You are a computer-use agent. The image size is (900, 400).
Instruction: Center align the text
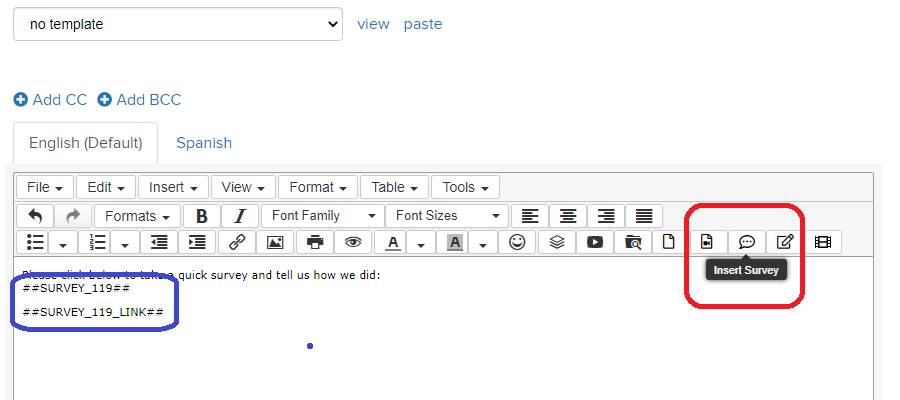tap(568, 216)
